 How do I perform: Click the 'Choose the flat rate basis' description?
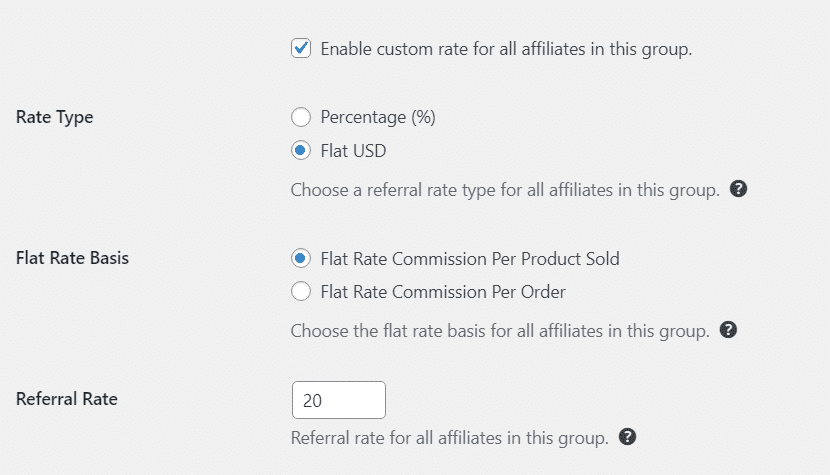coord(500,331)
